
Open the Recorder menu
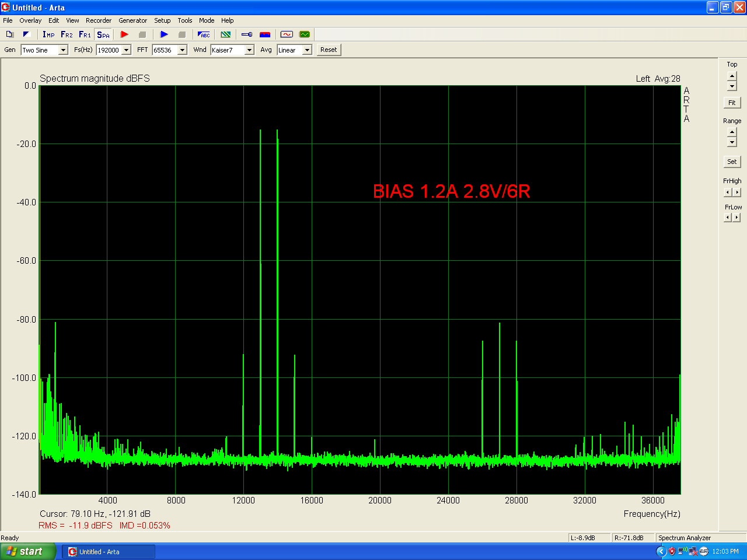point(99,20)
